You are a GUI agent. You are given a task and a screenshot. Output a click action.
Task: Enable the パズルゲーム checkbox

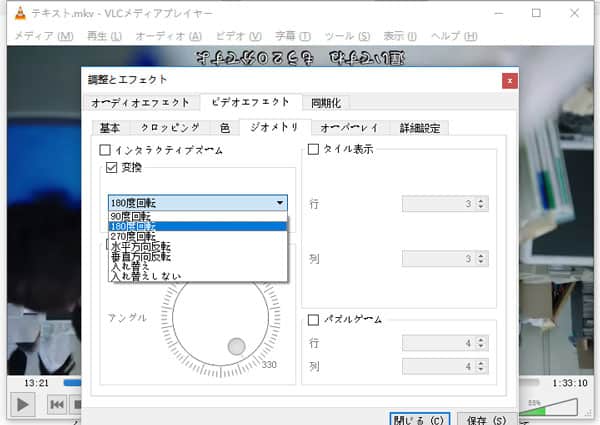tap(313, 319)
